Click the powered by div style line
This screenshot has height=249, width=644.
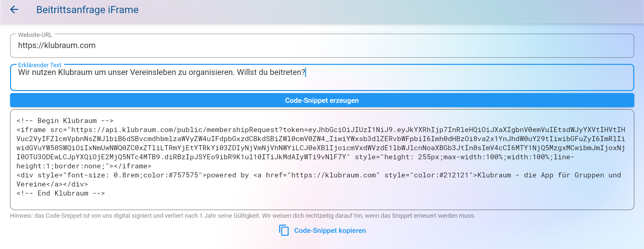318,175
